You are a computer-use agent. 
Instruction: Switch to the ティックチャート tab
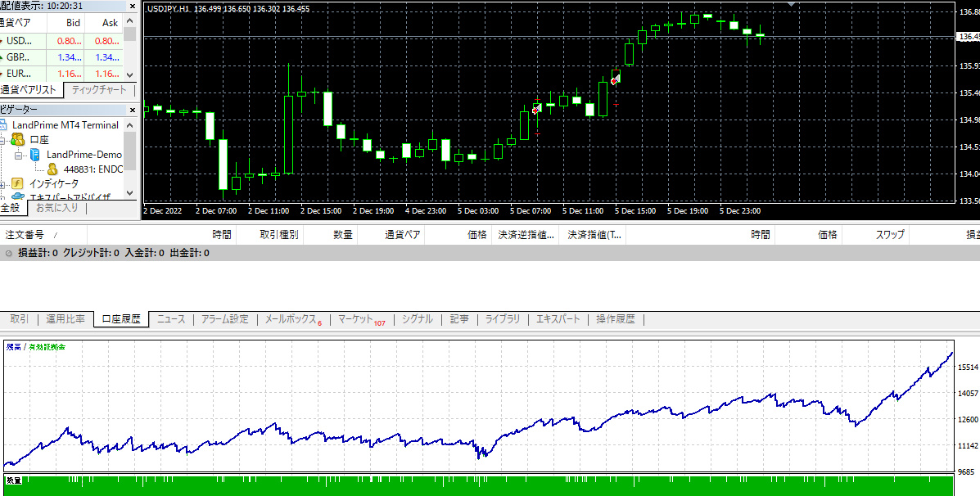[99, 90]
